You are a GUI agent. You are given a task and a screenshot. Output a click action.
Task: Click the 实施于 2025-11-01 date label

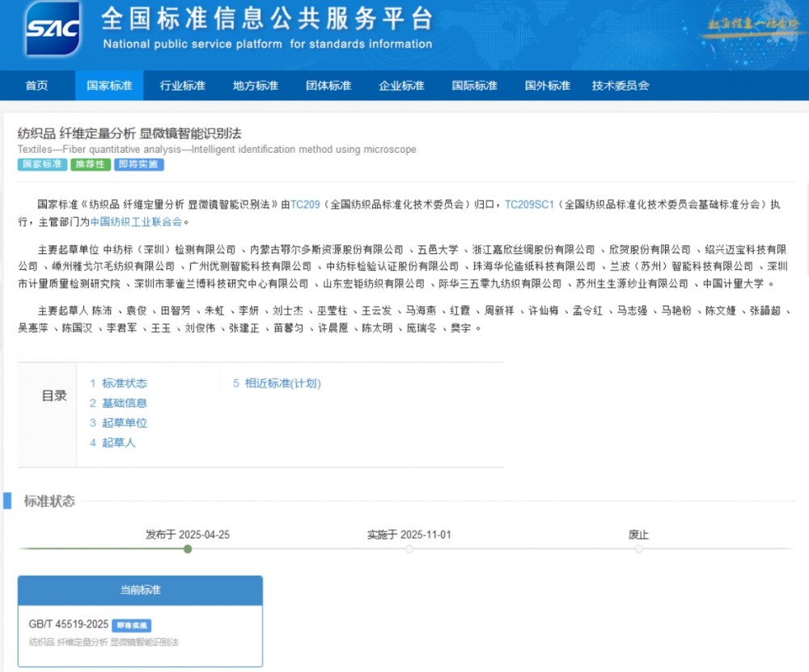(x=409, y=535)
